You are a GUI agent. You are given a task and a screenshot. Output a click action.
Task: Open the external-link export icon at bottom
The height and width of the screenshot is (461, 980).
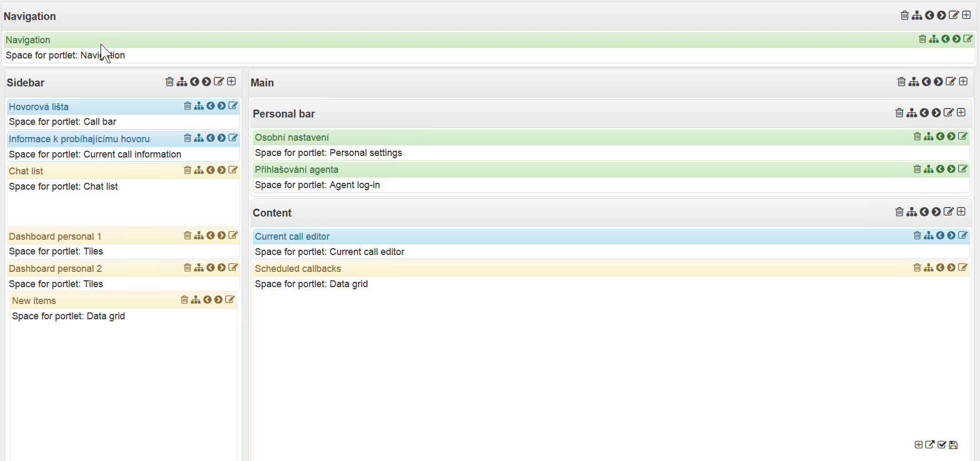[x=930, y=445]
